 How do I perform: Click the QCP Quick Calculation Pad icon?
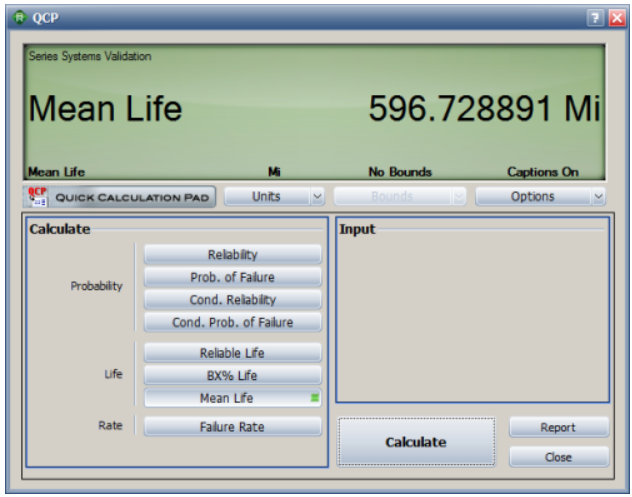(x=37, y=196)
